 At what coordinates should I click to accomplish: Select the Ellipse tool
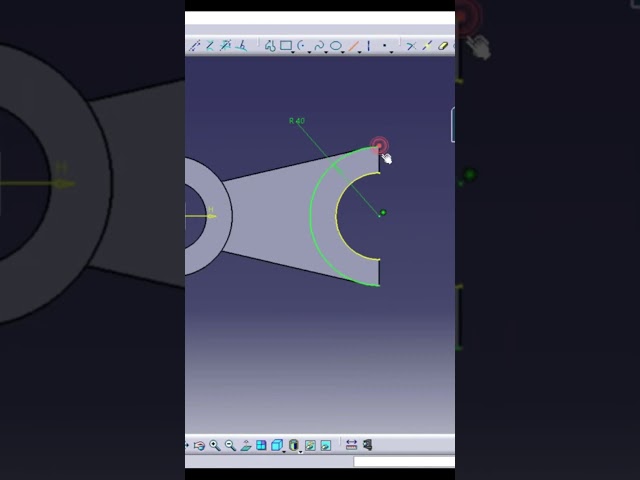[x=336, y=45]
